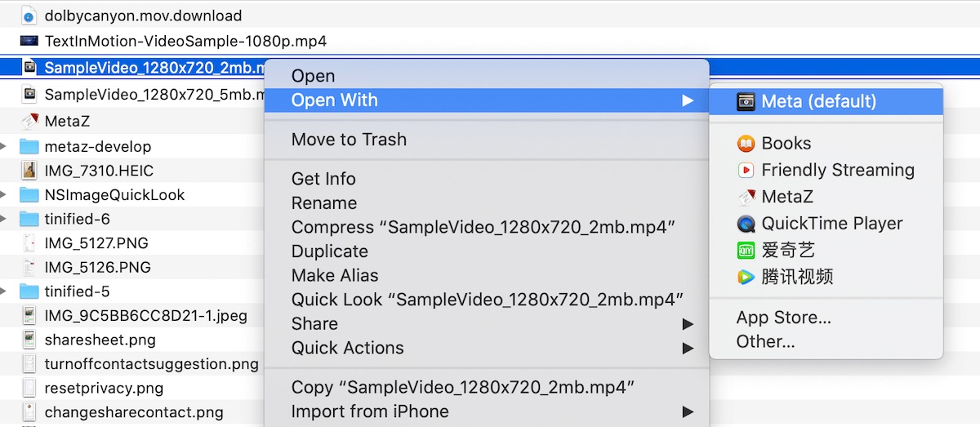
Task: Expand the metaz-develop folder
Action: point(5,147)
